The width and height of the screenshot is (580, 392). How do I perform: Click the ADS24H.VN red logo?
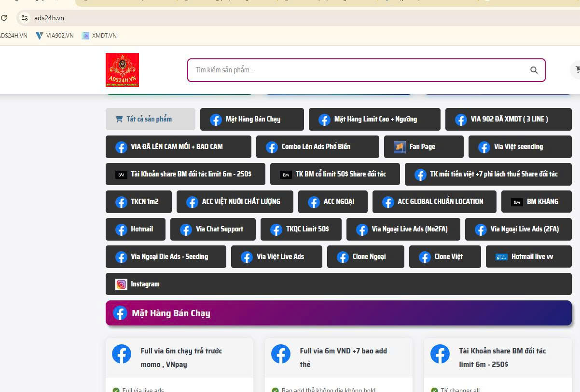[122, 70]
